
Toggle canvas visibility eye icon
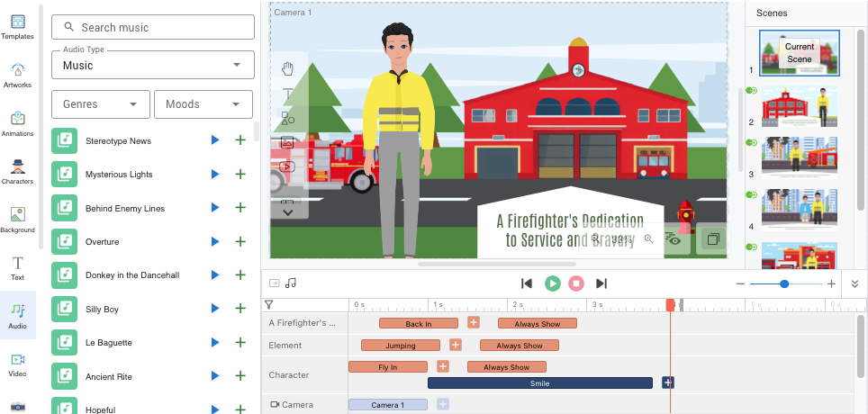[672, 239]
